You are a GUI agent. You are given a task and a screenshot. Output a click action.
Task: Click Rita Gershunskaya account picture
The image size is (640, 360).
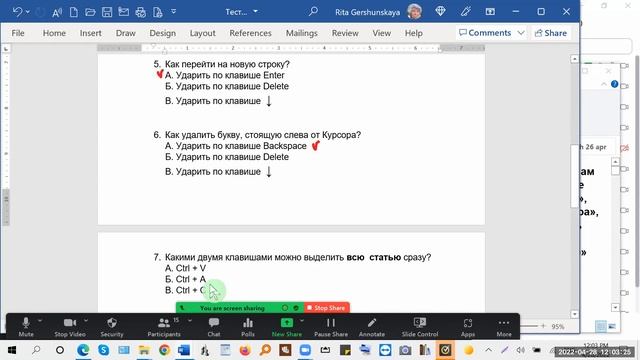[x=415, y=11]
